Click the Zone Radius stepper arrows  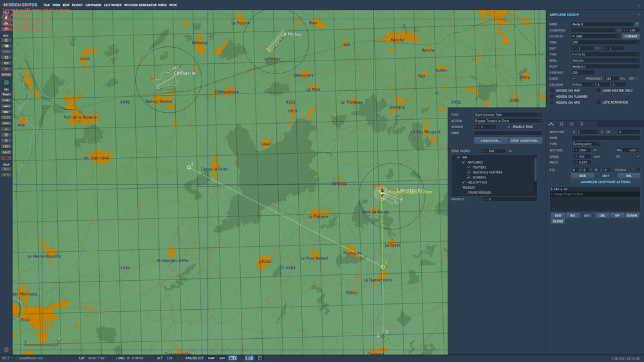pyautogui.click(x=485, y=151)
